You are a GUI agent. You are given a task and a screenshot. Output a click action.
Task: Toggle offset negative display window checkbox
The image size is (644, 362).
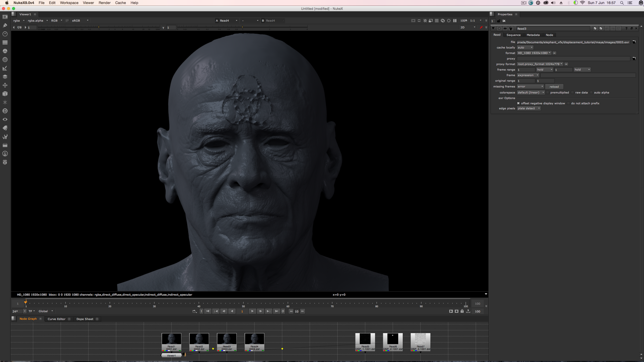click(x=518, y=103)
